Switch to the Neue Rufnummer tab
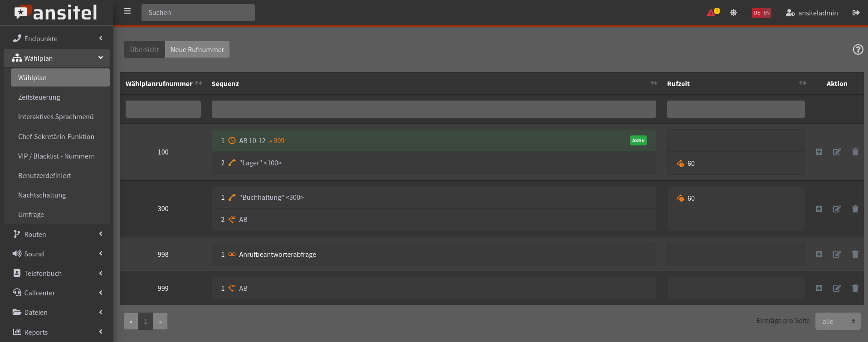This screenshot has width=868, height=342. [x=197, y=49]
